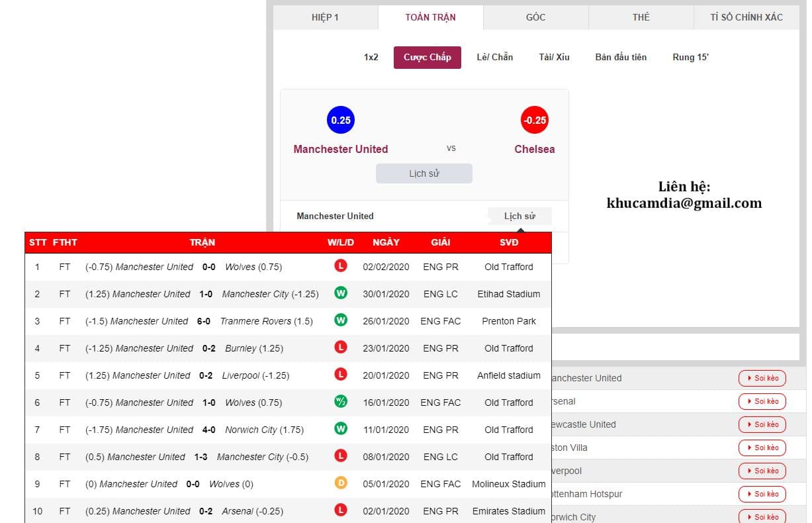Click the 11/01/2020 date cell

(386, 430)
